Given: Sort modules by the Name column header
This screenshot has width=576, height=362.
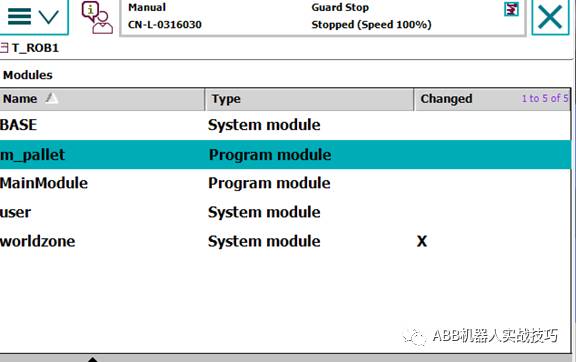Looking at the screenshot, I should 102,99.
